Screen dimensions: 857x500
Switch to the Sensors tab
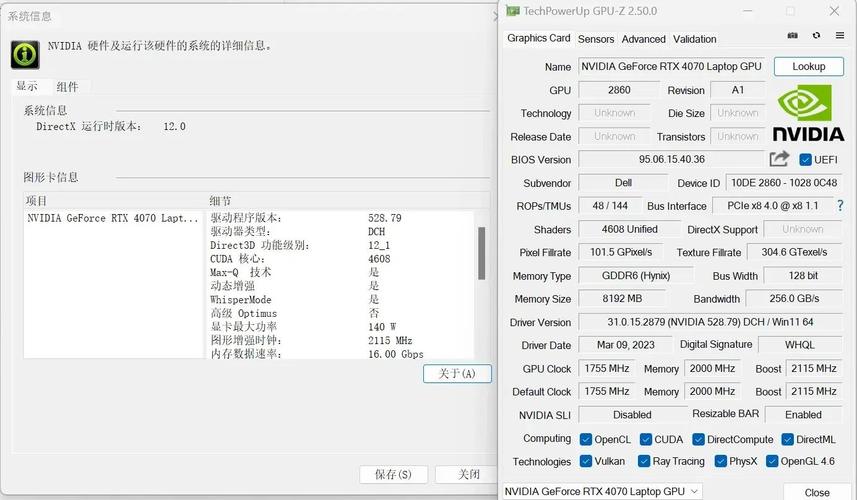pos(596,39)
